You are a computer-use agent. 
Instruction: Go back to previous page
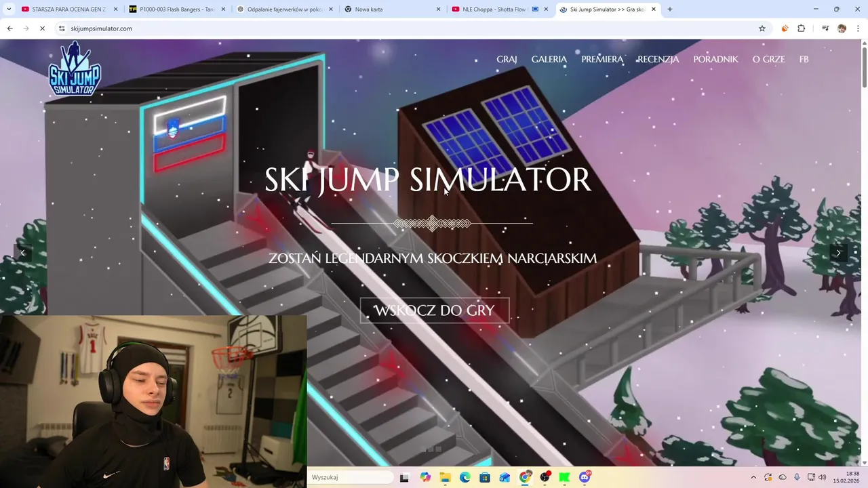point(9,28)
